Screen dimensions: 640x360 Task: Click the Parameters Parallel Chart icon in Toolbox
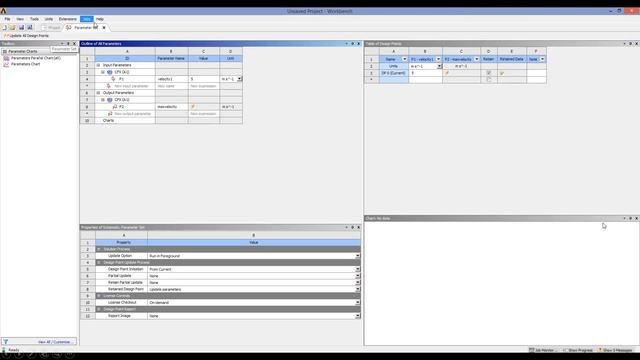6,58
